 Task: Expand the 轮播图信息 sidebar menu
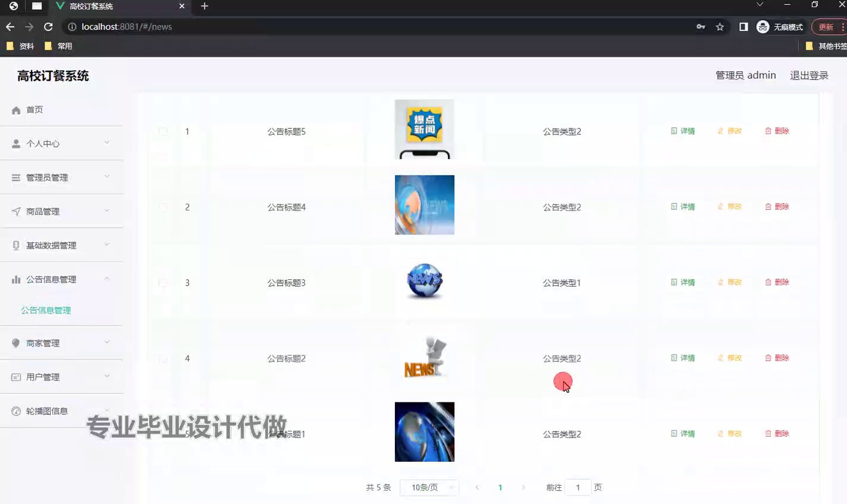(x=61, y=411)
